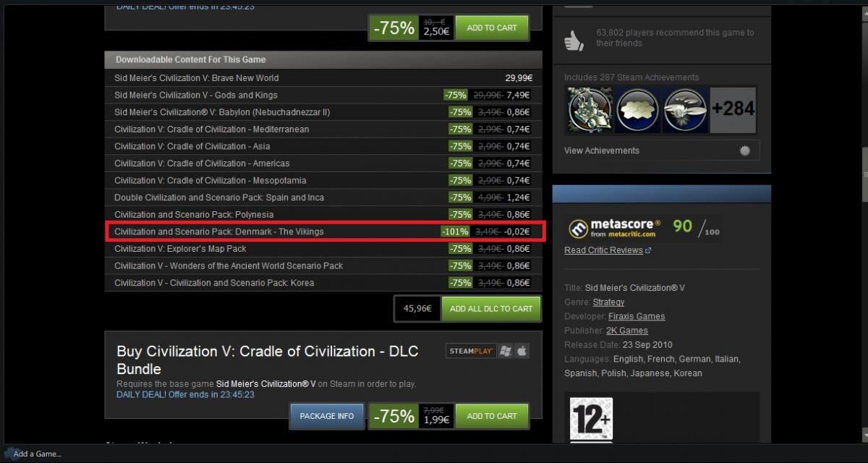
Task: Select Denmark - The Vikings DLC row
Action: coord(323,231)
